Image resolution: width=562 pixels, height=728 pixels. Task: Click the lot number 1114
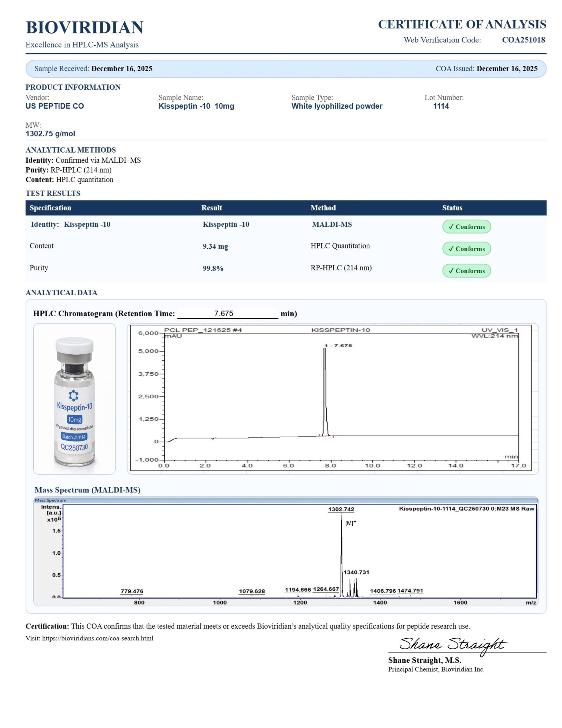441,106
